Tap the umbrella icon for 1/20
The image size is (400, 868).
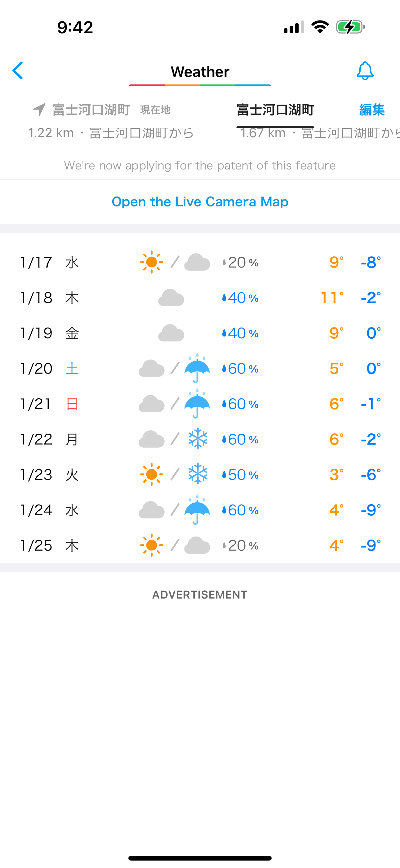tap(197, 368)
